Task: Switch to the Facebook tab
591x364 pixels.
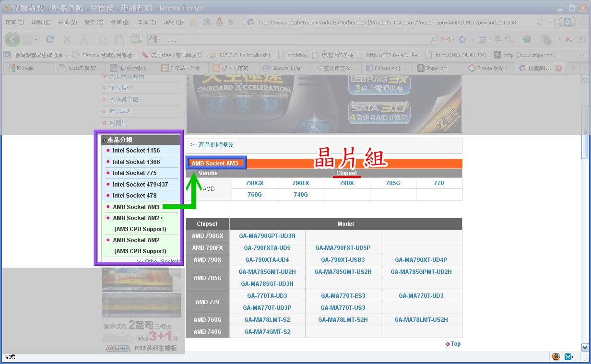Action: (387, 68)
